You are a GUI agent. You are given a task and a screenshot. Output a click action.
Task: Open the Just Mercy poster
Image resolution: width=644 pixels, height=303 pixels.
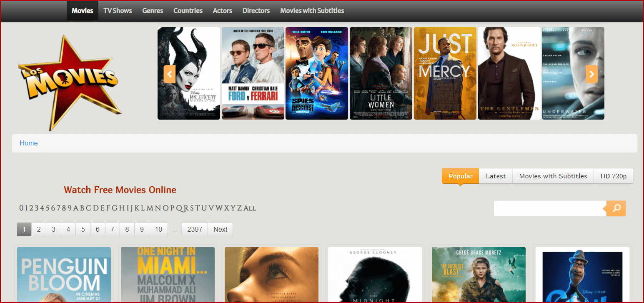pos(445,73)
